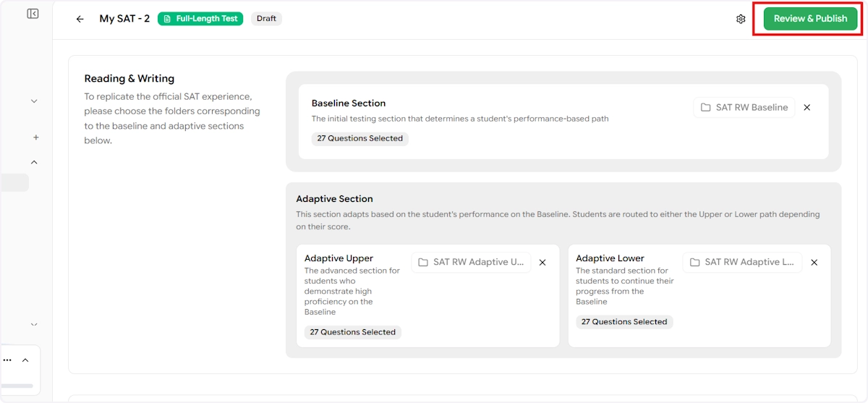
Task: Expand the top sidebar chevron section
Action: pyautogui.click(x=34, y=101)
